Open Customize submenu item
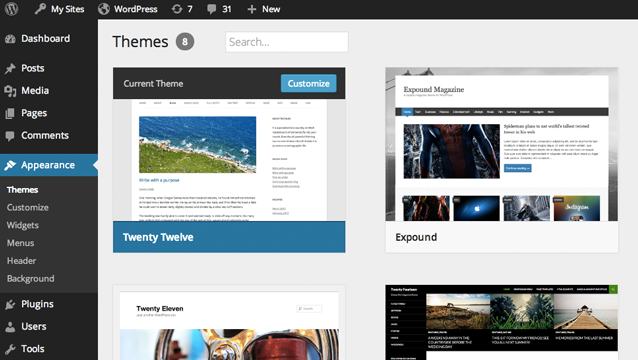Image resolution: width=638 pixels, height=360 pixels. click(x=28, y=207)
